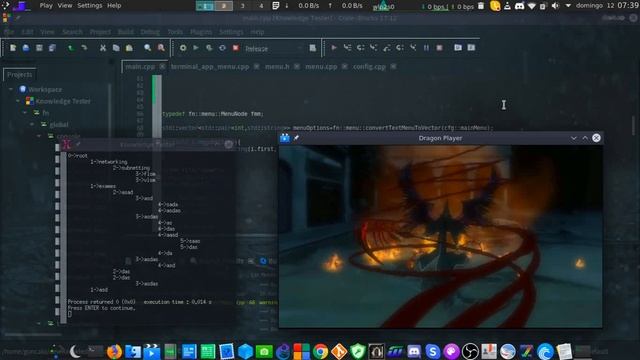The width and height of the screenshot is (640, 360).
Task: Open the Discord tray icon
Action: pyautogui.click(x=519, y=6)
